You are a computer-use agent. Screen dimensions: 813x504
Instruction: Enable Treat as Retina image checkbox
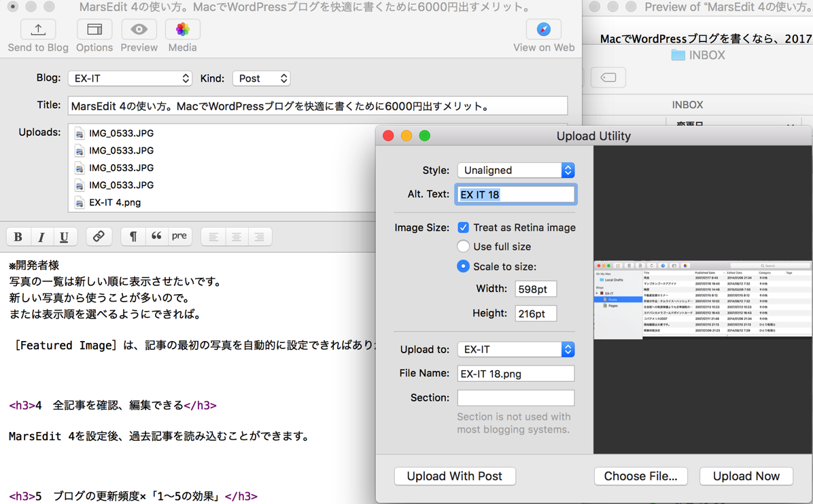(x=463, y=228)
